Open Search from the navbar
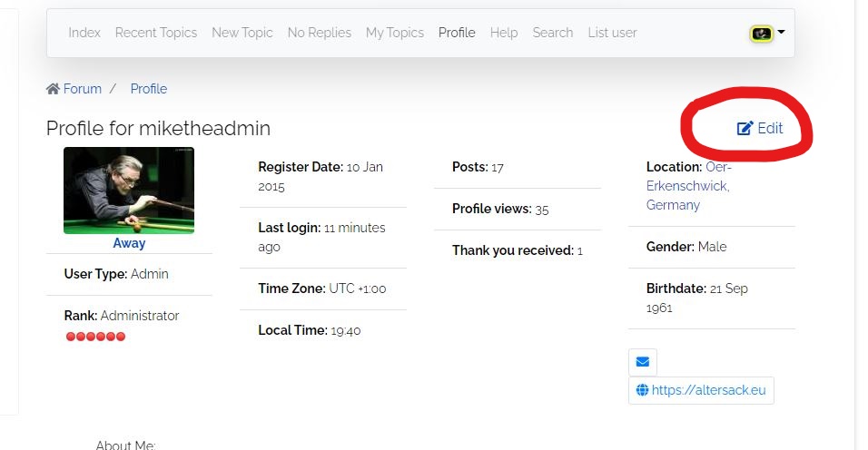 (553, 33)
